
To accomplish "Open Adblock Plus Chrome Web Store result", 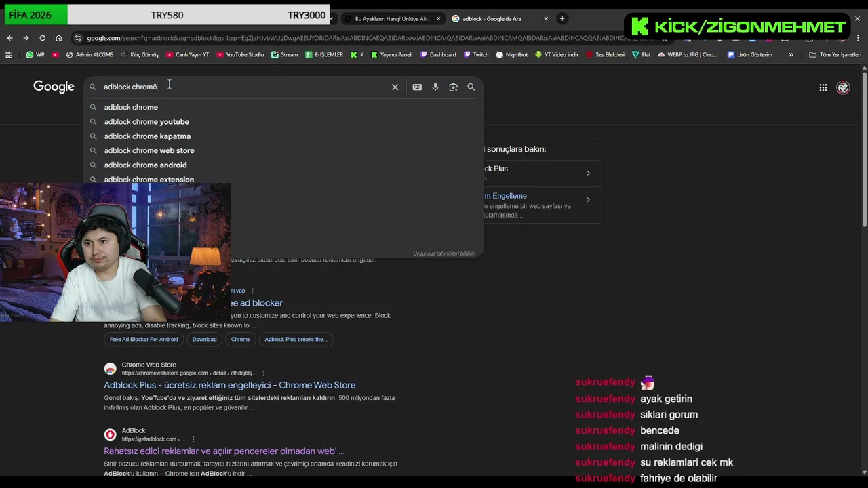I will 229,385.
